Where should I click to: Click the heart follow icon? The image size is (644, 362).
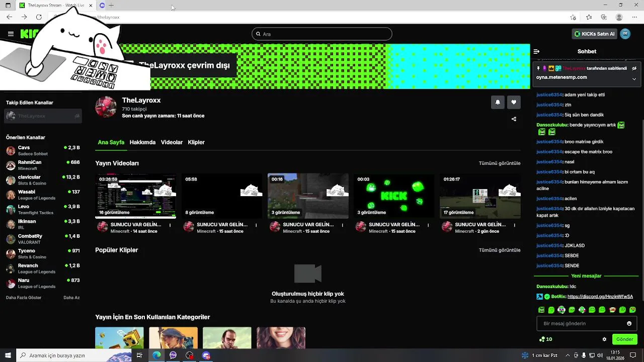click(x=514, y=102)
